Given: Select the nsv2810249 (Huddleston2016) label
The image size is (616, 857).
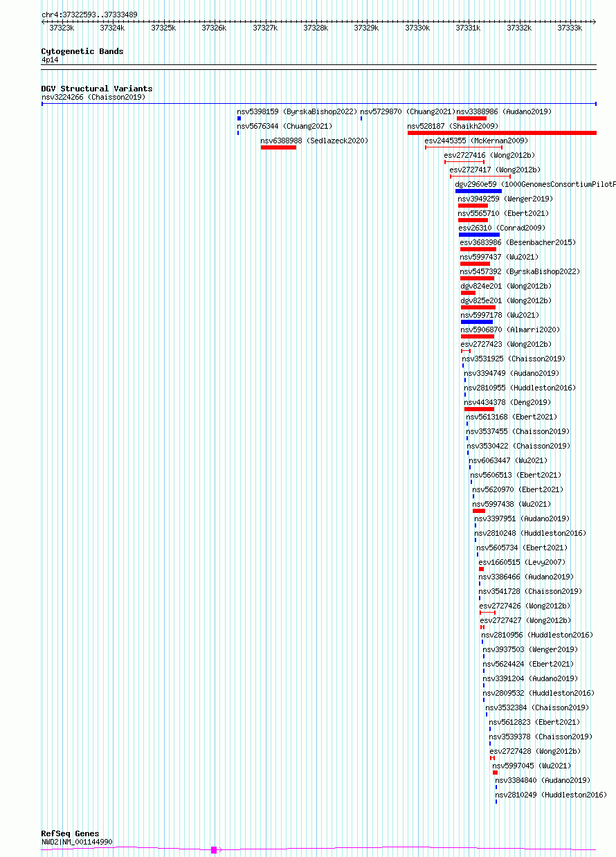Looking at the screenshot, I should (551, 795).
